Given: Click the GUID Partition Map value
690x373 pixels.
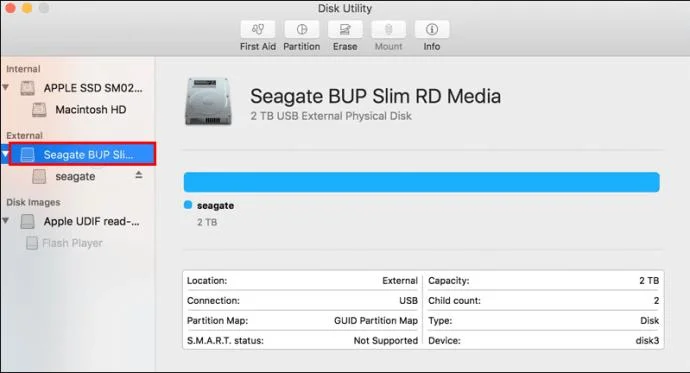Looking at the screenshot, I should click(x=376, y=321).
